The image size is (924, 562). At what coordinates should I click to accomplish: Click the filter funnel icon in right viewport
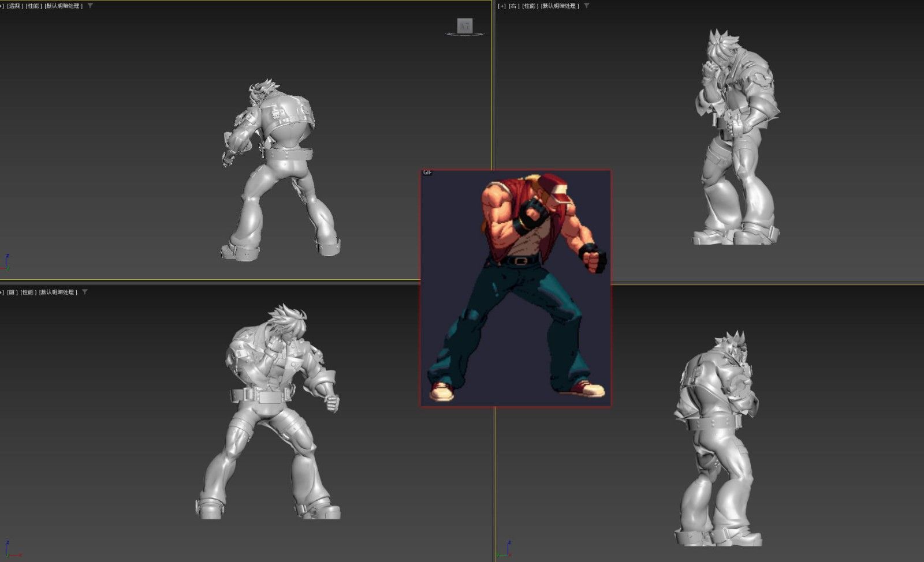[587, 6]
